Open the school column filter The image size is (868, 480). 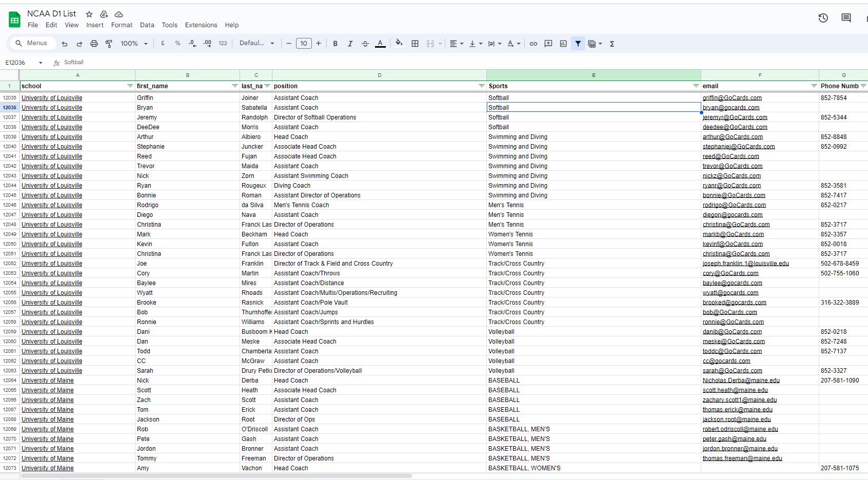pos(130,86)
